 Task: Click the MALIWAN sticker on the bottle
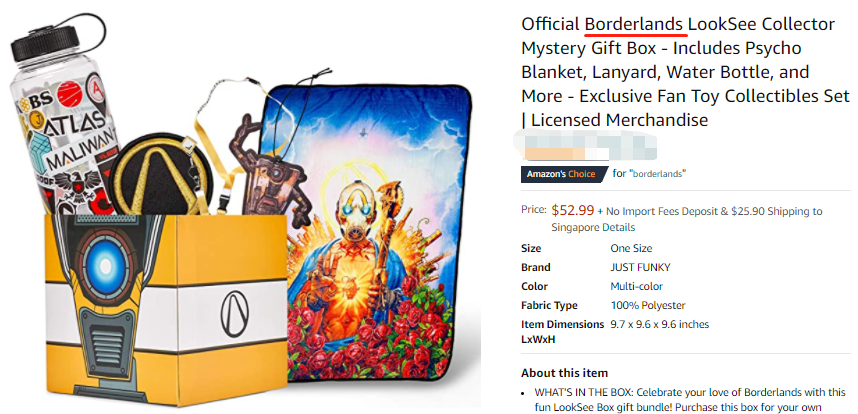(x=82, y=153)
